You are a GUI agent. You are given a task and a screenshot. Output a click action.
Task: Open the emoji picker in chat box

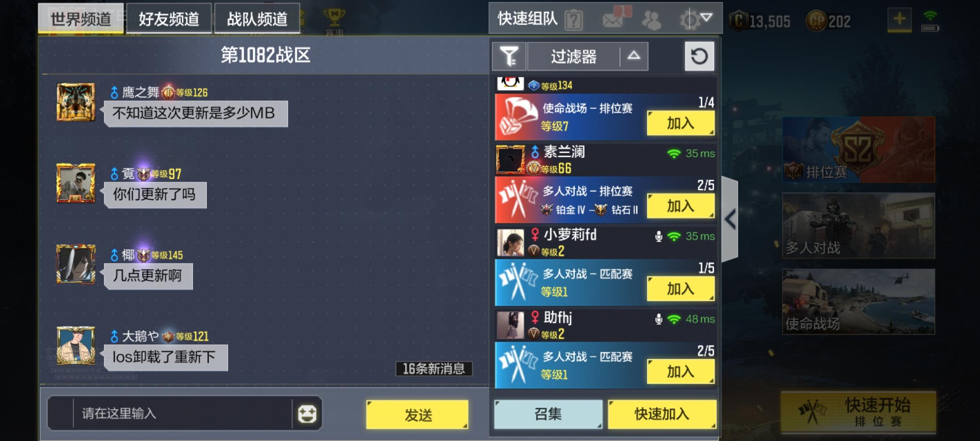coord(307,414)
